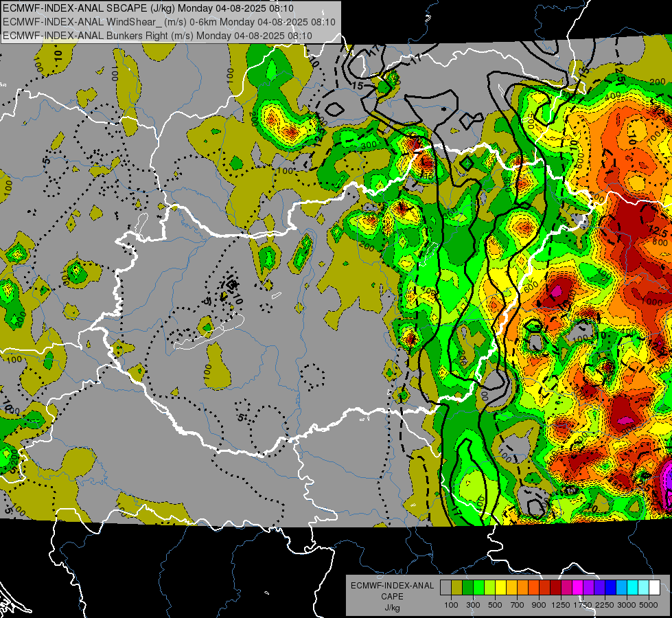Pick the bright green legend swatch
Image resolution: width=672 pixels, height=618 pixels.
click(x=478, y=587)
